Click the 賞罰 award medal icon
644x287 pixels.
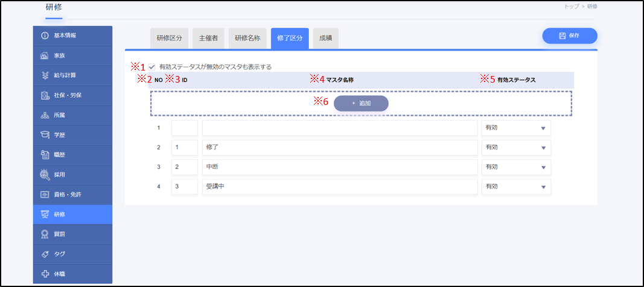pos(45,235)
